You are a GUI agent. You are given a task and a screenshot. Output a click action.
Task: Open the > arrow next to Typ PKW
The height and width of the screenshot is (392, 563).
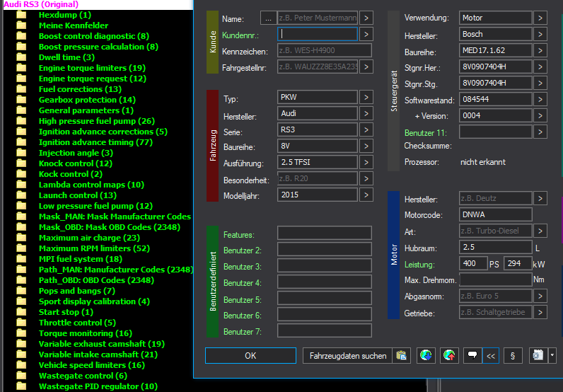coord(366,97)
